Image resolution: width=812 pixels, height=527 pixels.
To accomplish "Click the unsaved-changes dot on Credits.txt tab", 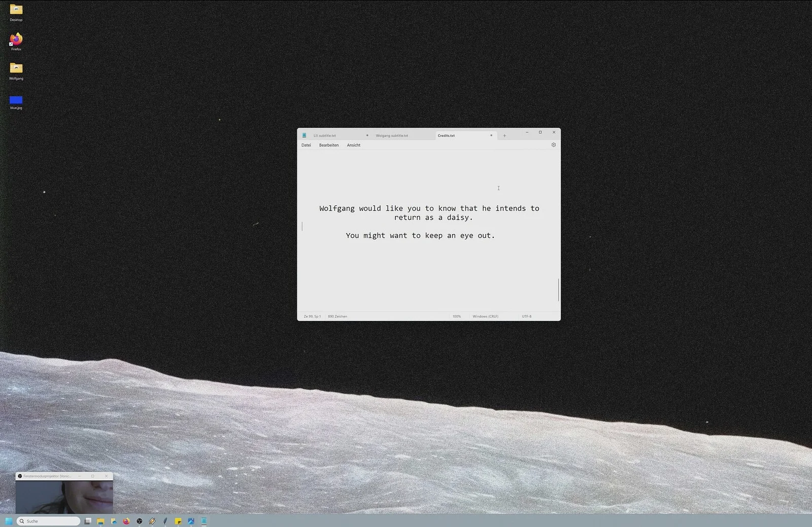I will pos(491,135).
